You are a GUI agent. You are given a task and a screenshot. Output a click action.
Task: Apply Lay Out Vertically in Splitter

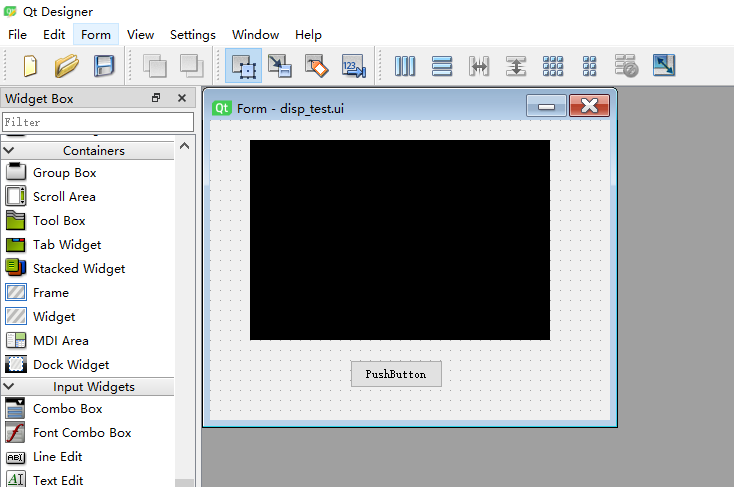516,66
